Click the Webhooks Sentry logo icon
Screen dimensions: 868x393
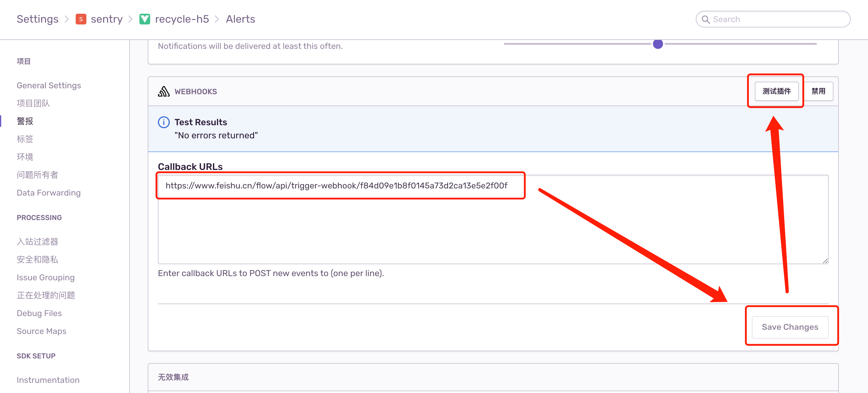(x=164, y=92)
